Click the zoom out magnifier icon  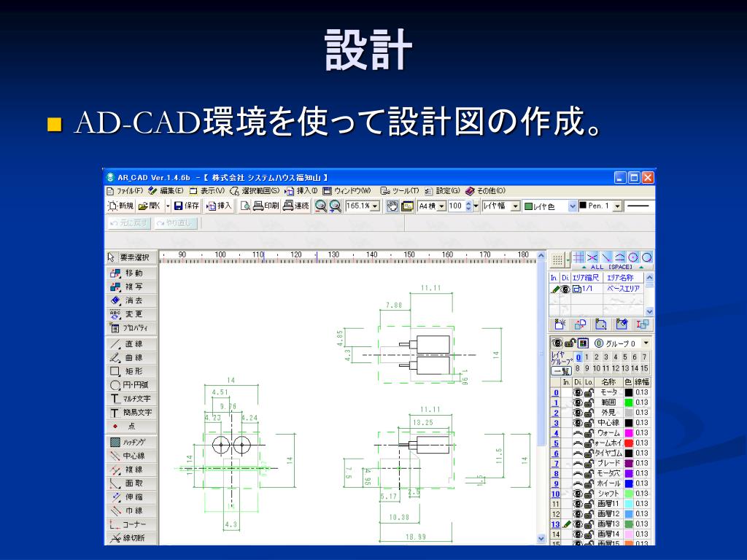[321, 206]
